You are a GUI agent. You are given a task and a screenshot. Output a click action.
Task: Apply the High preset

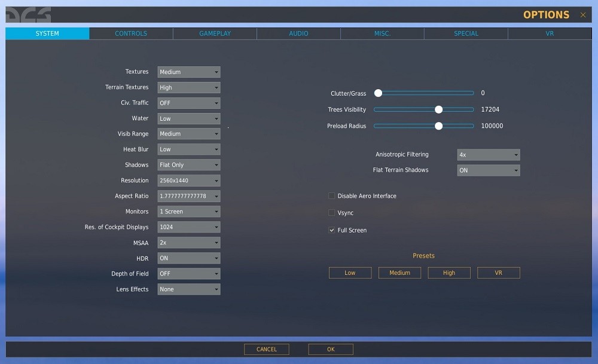click(x=449, y=273)
